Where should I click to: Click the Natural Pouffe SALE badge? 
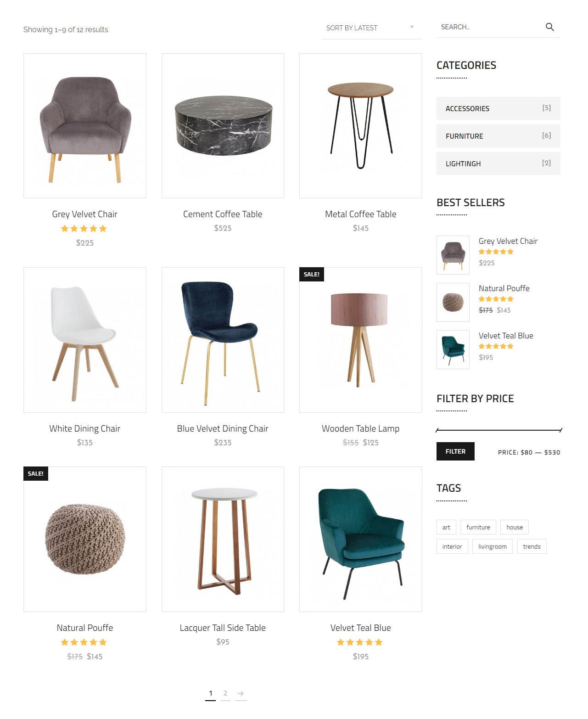36,473
